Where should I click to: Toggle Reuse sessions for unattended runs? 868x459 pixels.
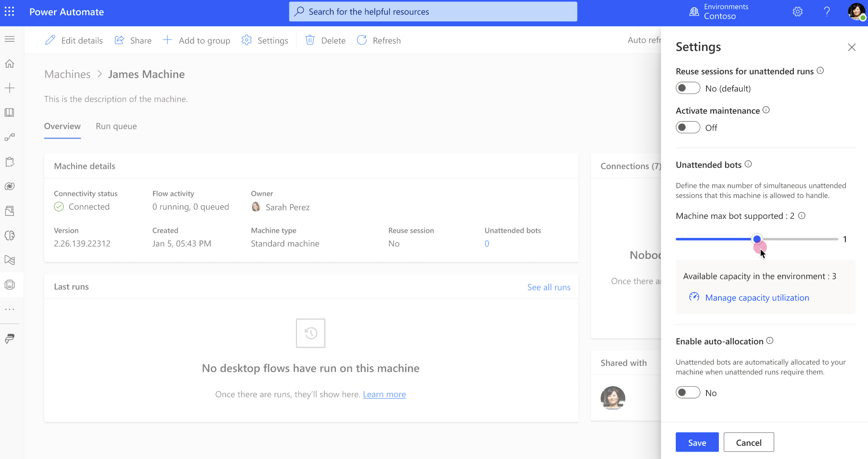tap(687, 88)
